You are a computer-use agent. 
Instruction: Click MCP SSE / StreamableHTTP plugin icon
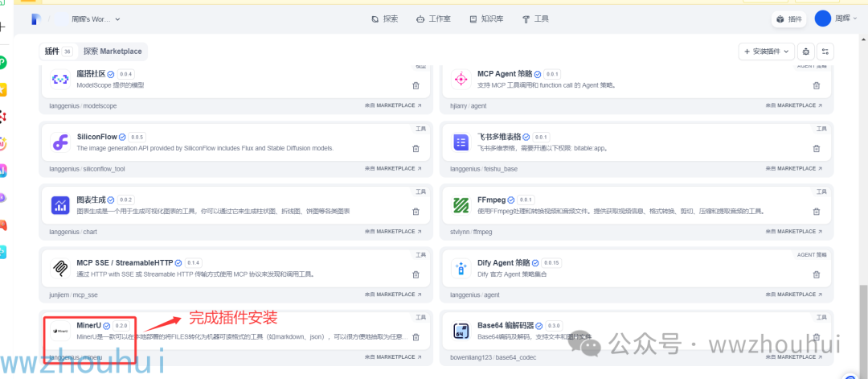(59, 268)
